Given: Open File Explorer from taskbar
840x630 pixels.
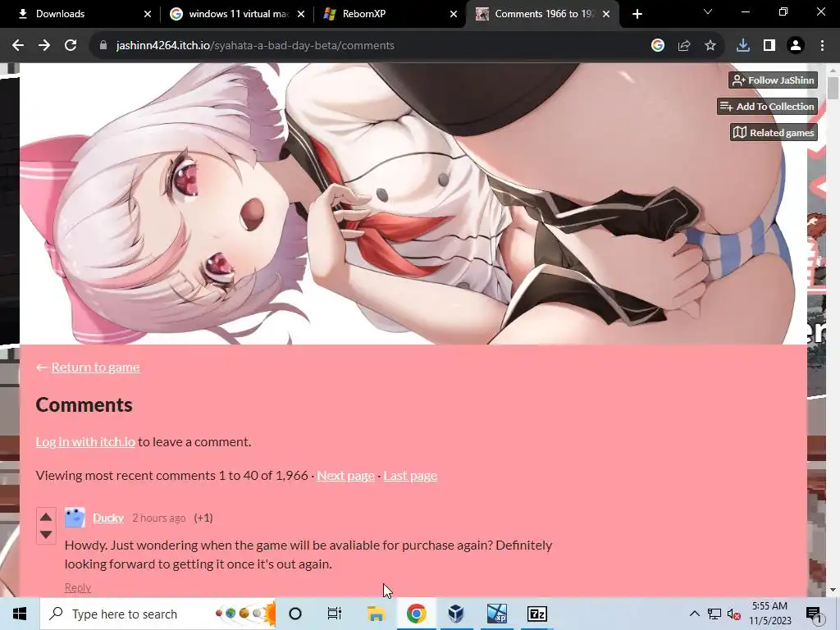Looking at the screenshot, I should 376,614.
